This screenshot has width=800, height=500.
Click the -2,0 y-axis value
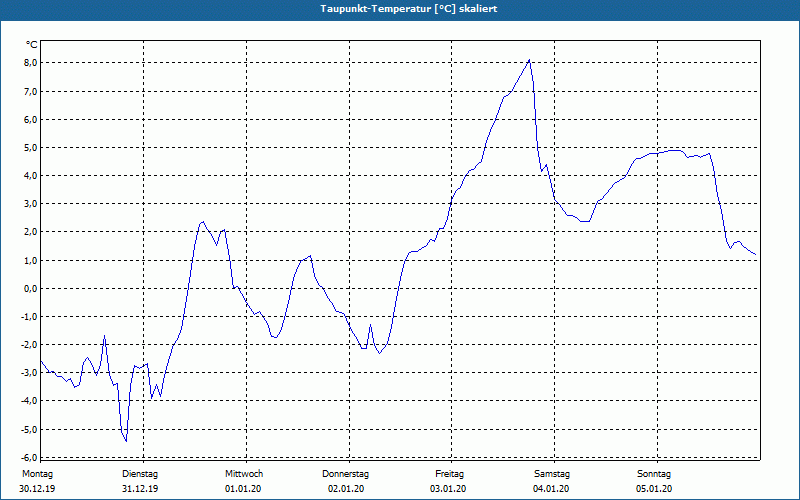tap(28, 344)
